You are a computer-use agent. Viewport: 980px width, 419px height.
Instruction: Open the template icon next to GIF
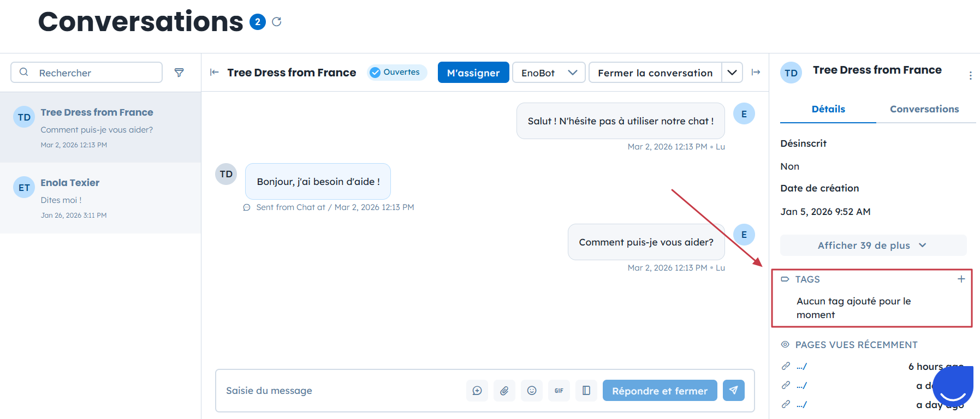(586, 391)
